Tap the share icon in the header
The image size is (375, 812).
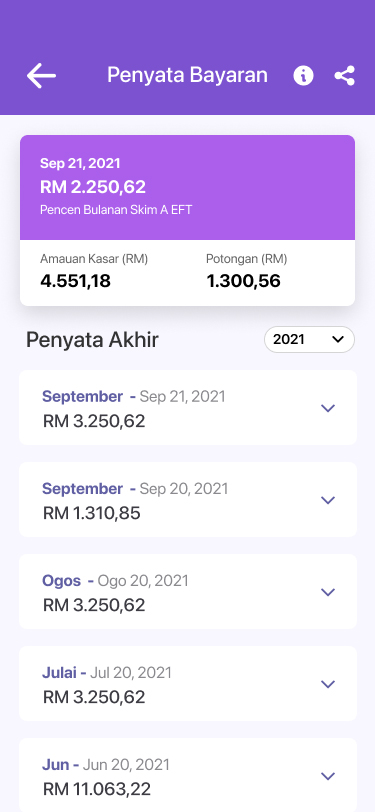[344, 76]
